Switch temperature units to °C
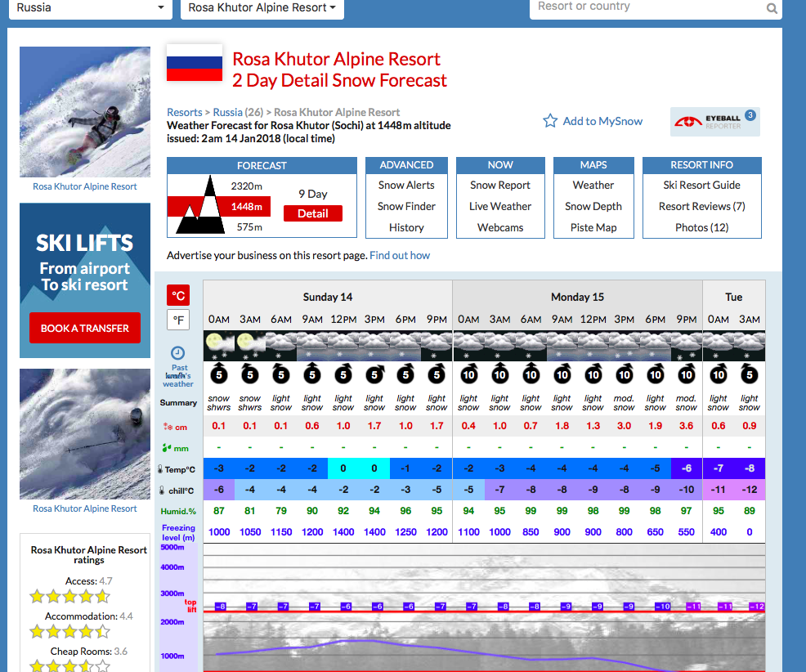This screenshot has height=672, width=806. (x=178, y=295)
